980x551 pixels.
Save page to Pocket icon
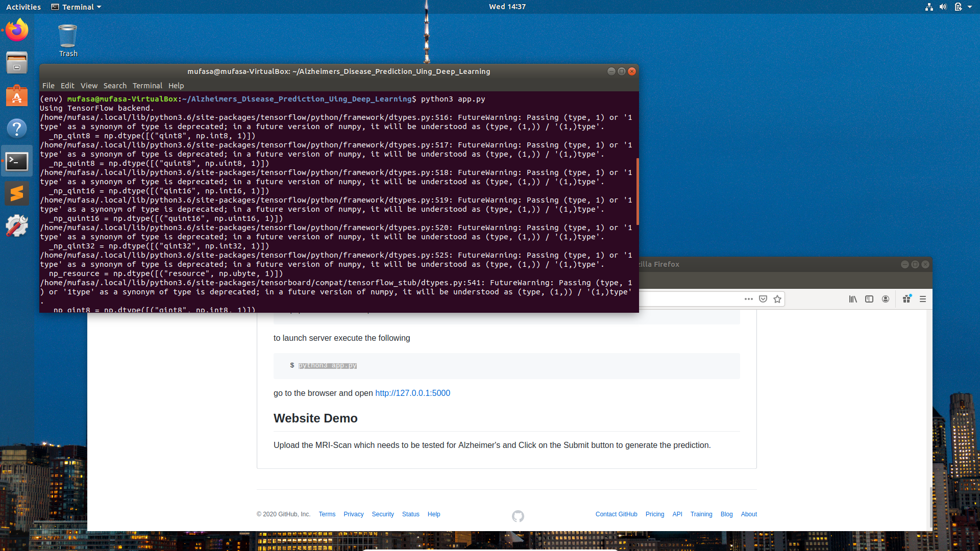click(763, 299)
